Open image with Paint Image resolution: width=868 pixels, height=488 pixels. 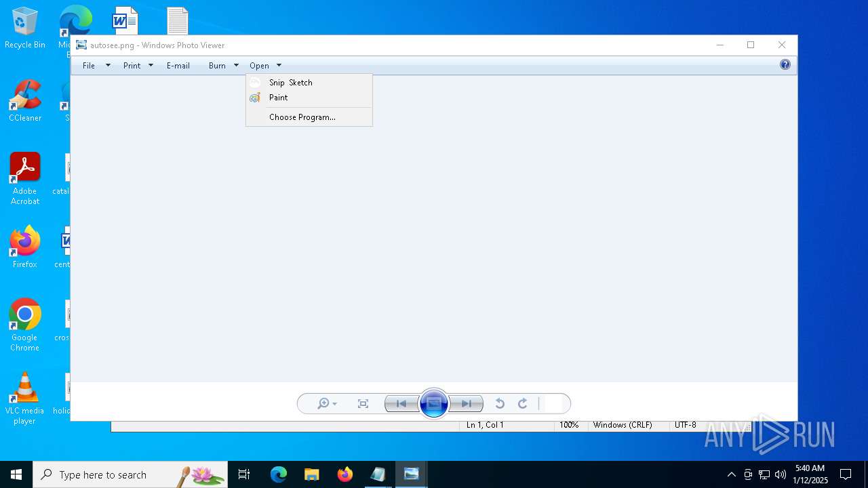(309, 98)
